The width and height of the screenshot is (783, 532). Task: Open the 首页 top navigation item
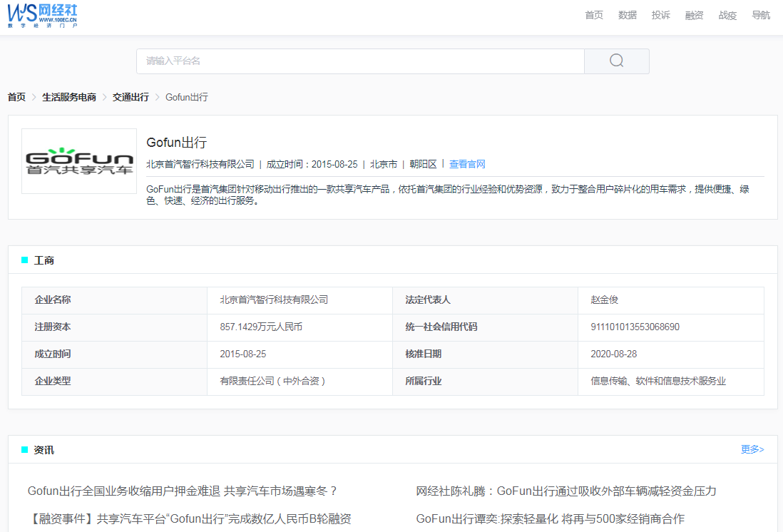point(594,15)
